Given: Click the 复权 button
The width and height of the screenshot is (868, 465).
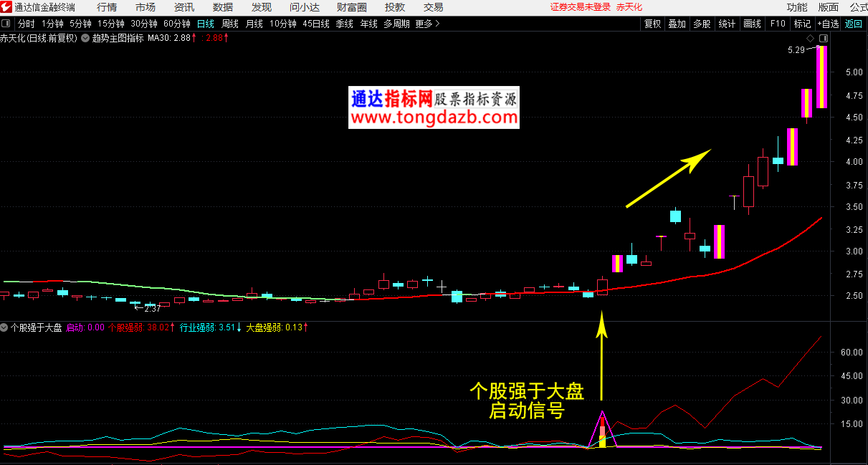Looking at the screenshot, I should tap(653, 24).
